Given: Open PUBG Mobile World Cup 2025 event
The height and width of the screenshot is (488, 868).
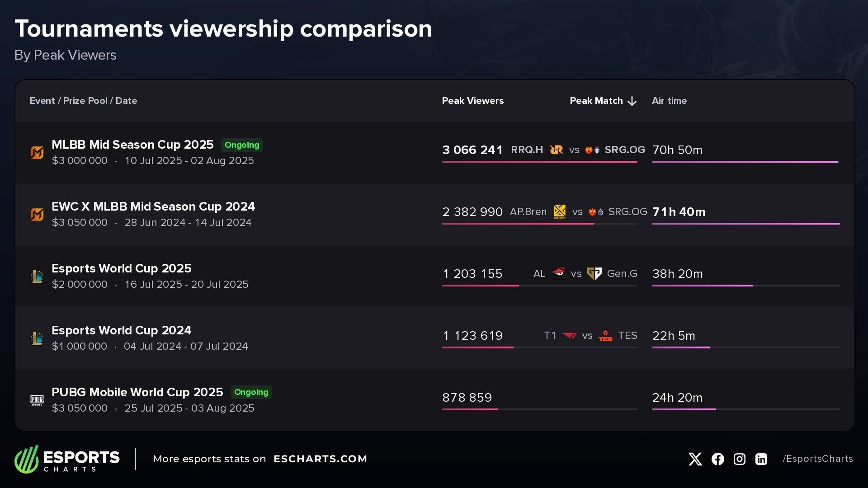Looking at the screenshot, I should pyautogui.click(x=137, y=392).
